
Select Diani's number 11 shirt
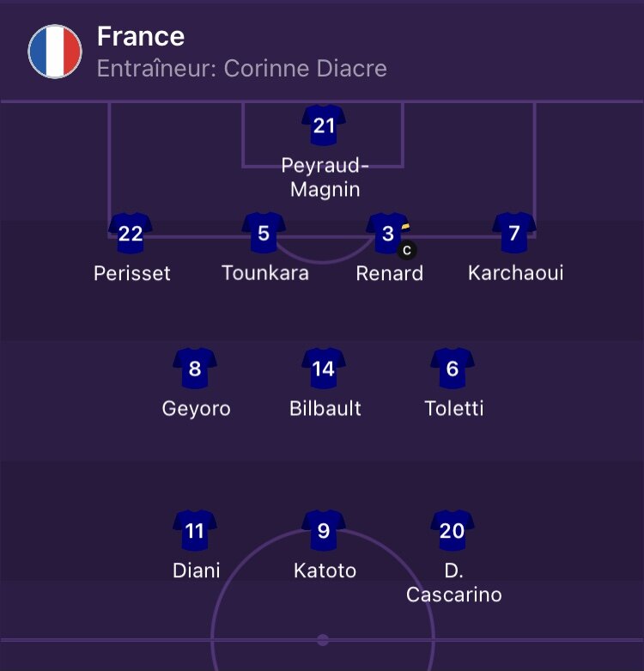pos(195,531)
